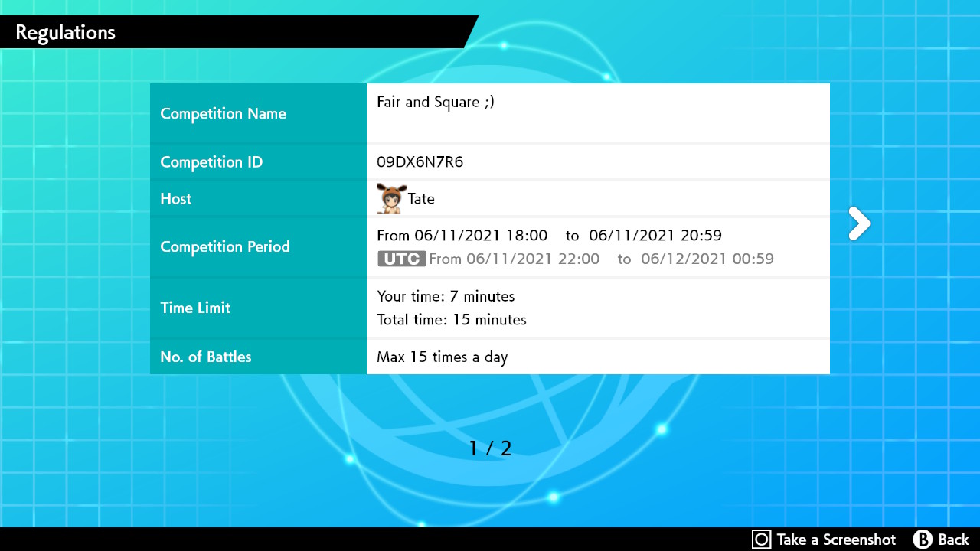Click "Max 15 times a day" value

pyautogui.click(x=443, y=357)
